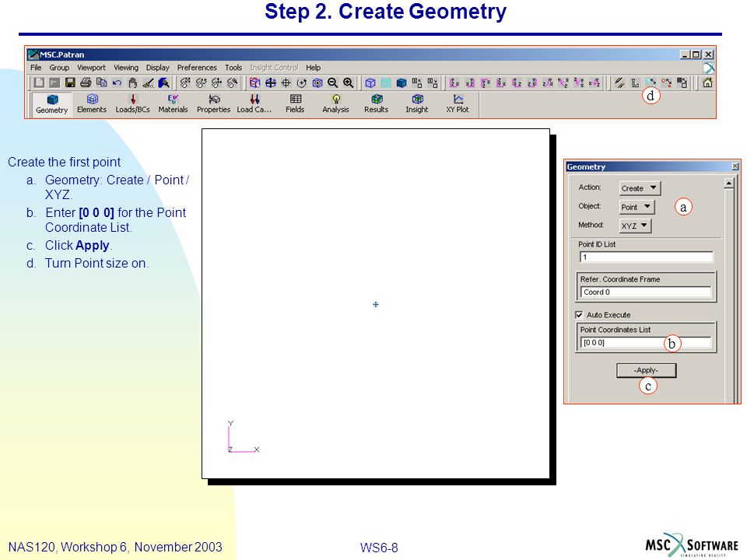Open the Loads/BCs application
The height and width of the screenshot is (560, 747).
pos(132,103)
